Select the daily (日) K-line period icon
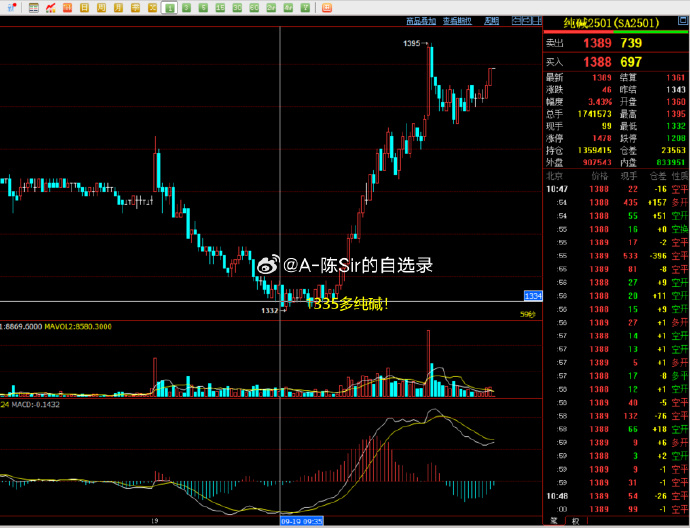 [85, 8]
